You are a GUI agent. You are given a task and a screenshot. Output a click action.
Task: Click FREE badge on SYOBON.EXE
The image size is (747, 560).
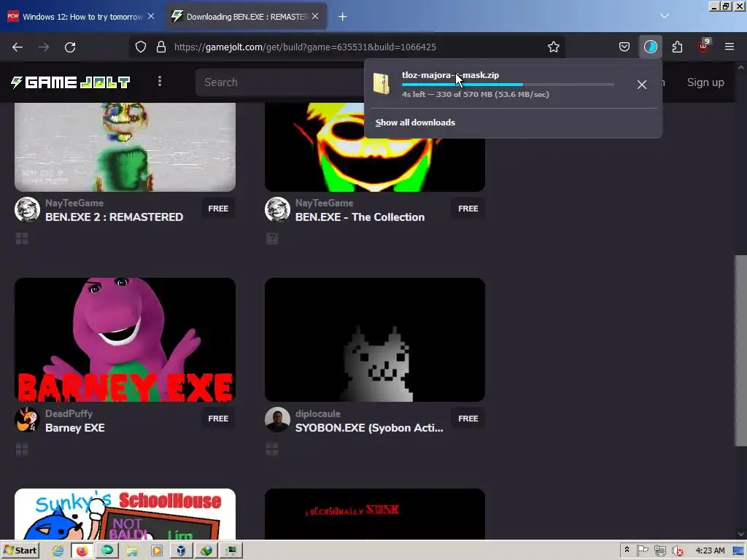tap(468, 419)
